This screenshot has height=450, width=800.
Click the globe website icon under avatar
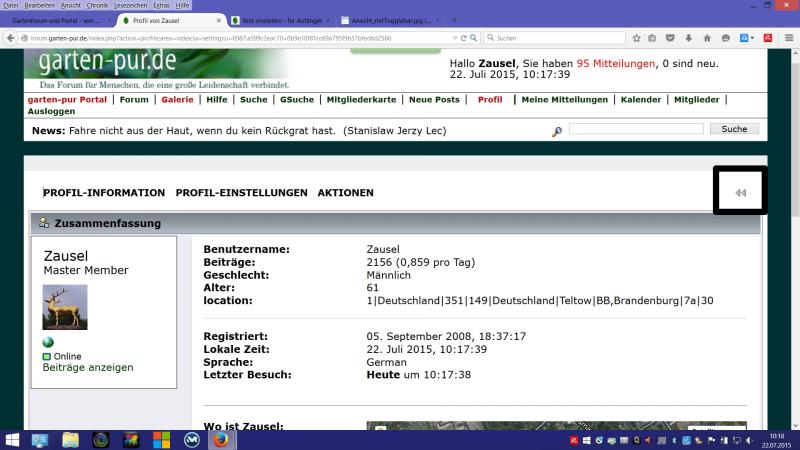pyautogui.click(x=48, y=342)
